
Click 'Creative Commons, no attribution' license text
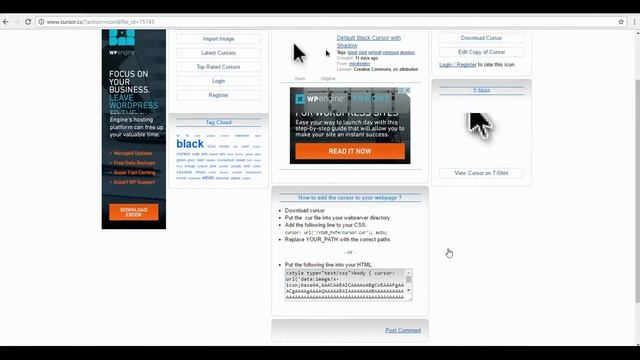click(386, 69)
